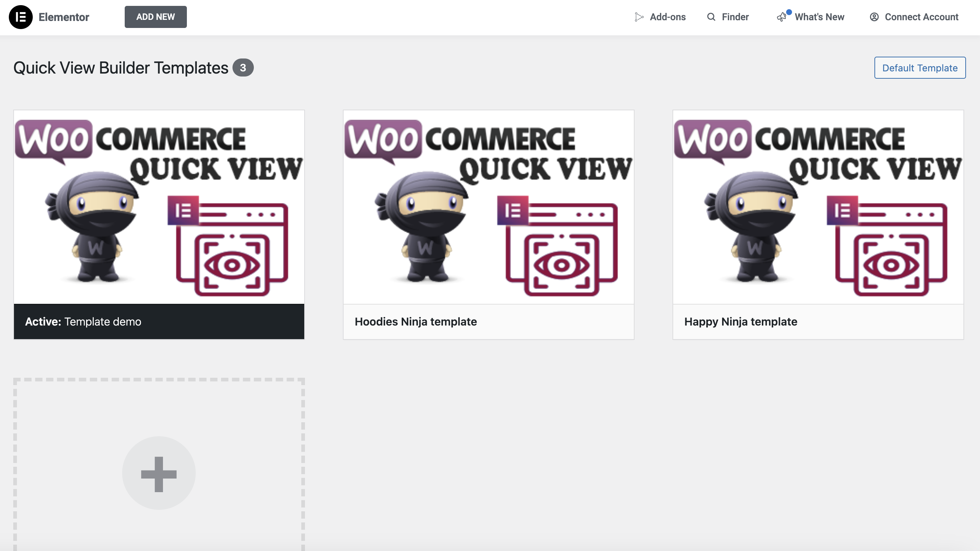Click the templates count badge

(x=243, y=68)
